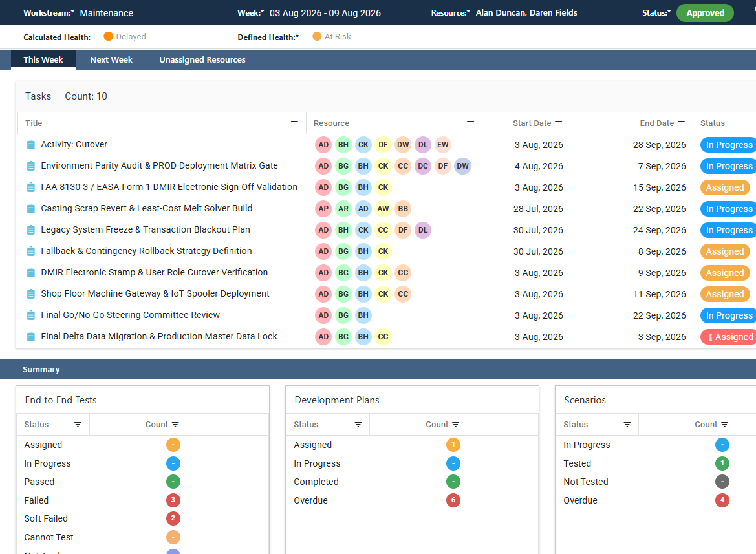Click the task icon beside FAA 8130-3 validation
Viewport: 756px width, 554px height.
pos(31,187)
